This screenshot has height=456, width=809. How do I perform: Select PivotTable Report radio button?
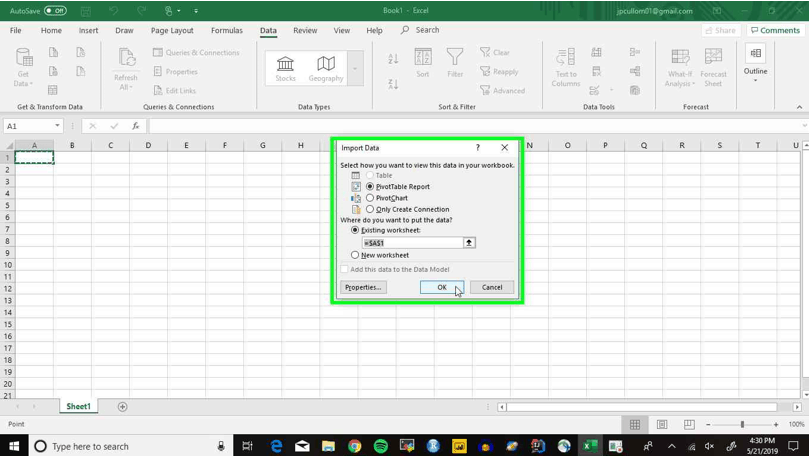(x=370, y=186)
